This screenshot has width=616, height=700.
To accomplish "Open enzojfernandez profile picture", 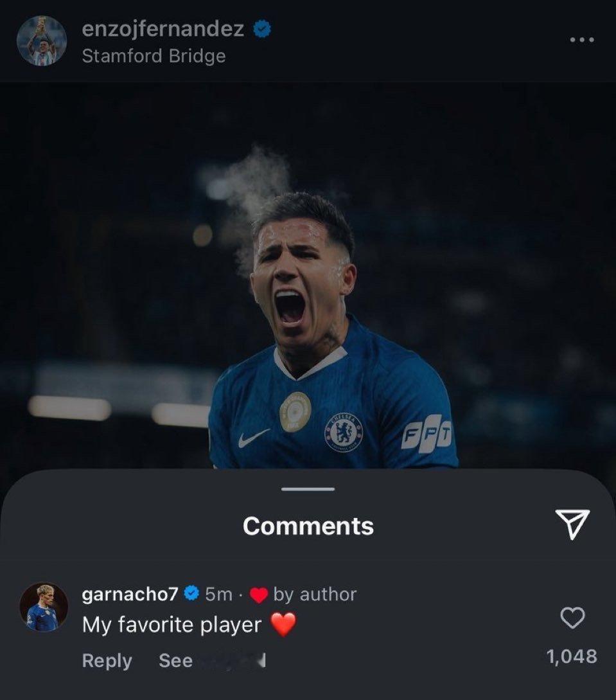I will [x=42, y=41].
